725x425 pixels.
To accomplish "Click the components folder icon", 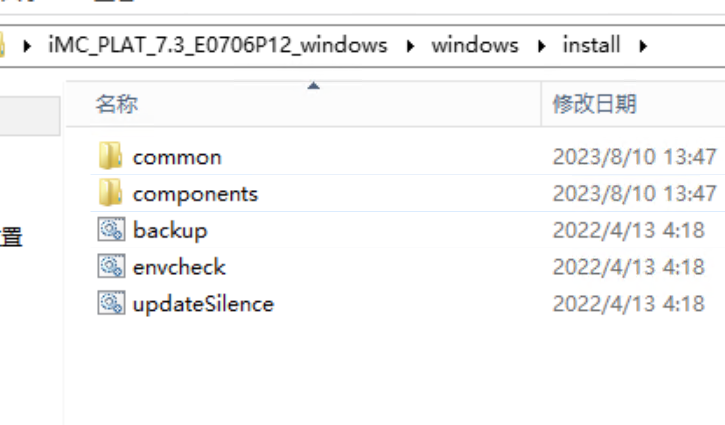I will point(110,193).
